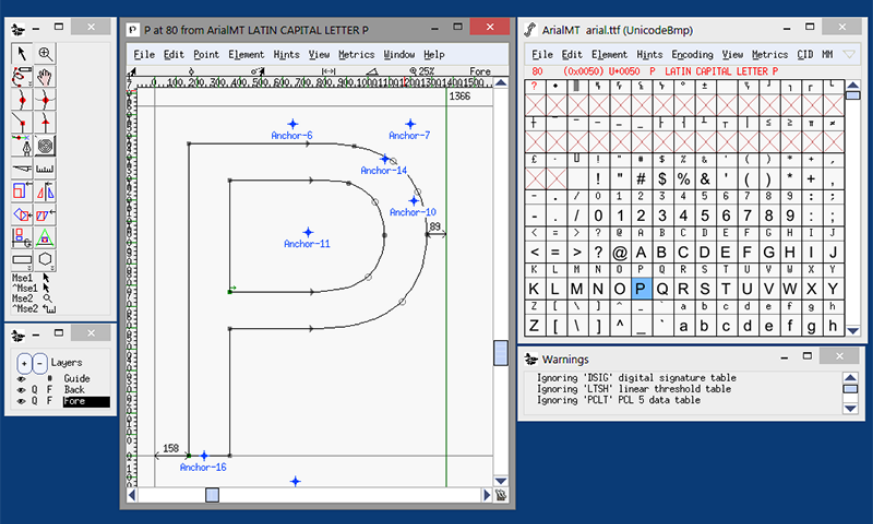
Task: Toggle quadratic Q flag on Back layer
Action: click(x=35, y=390)
